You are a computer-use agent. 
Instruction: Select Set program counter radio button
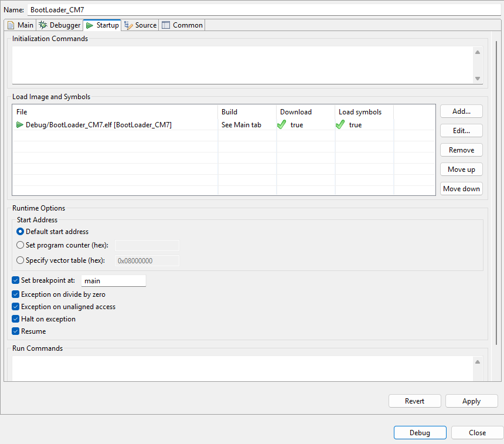pos(20,245)
